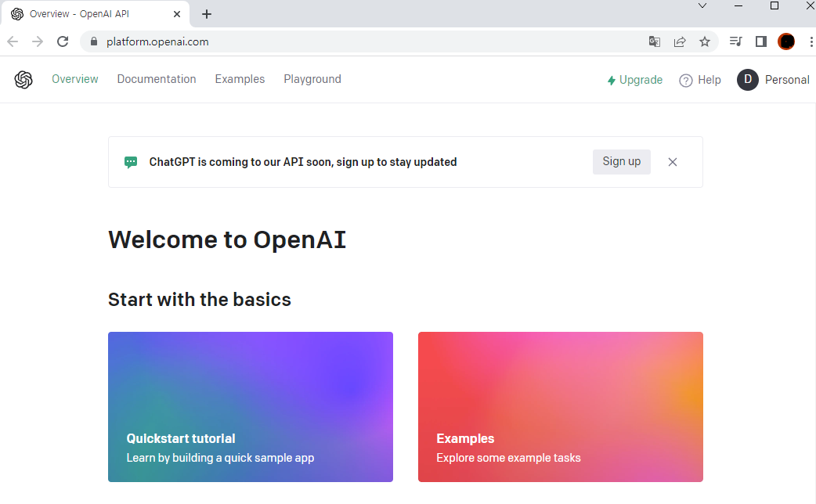Toggle the browser side panel
Image resolution: width=816 pixels, height=504 pixels.
click(x=761, y=41)
